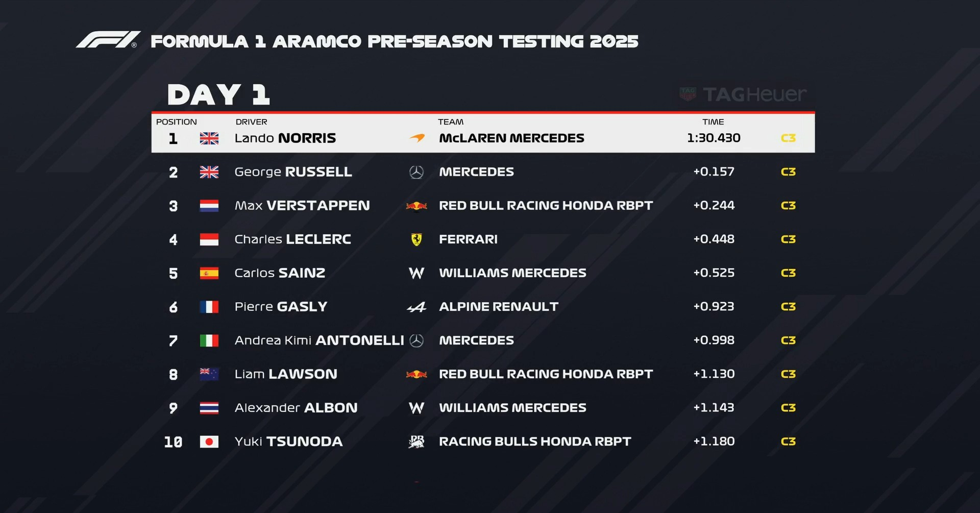Click the DAY 1 heading
The width and height of the screenshot is (980, 513).
point(218,95)
